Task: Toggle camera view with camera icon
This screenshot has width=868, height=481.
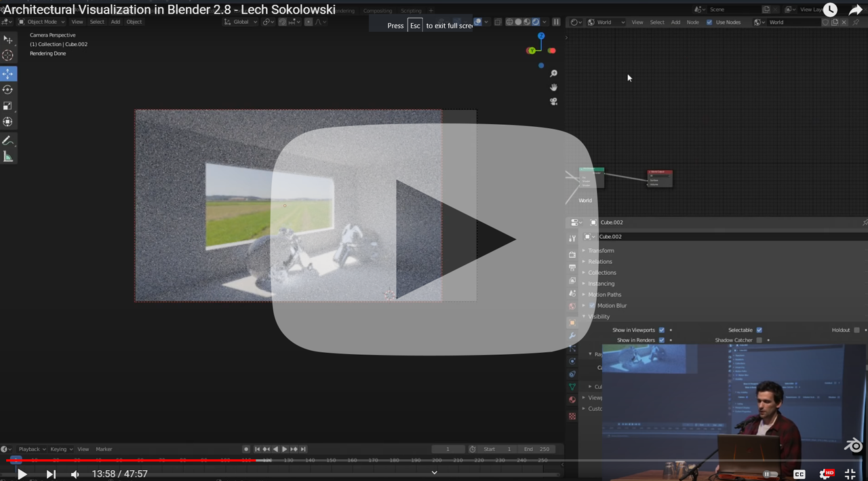Action: click(x=553, y=102)
